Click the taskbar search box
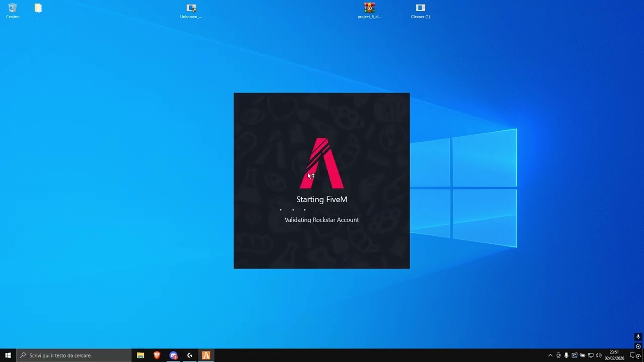 tap(74, 355)
